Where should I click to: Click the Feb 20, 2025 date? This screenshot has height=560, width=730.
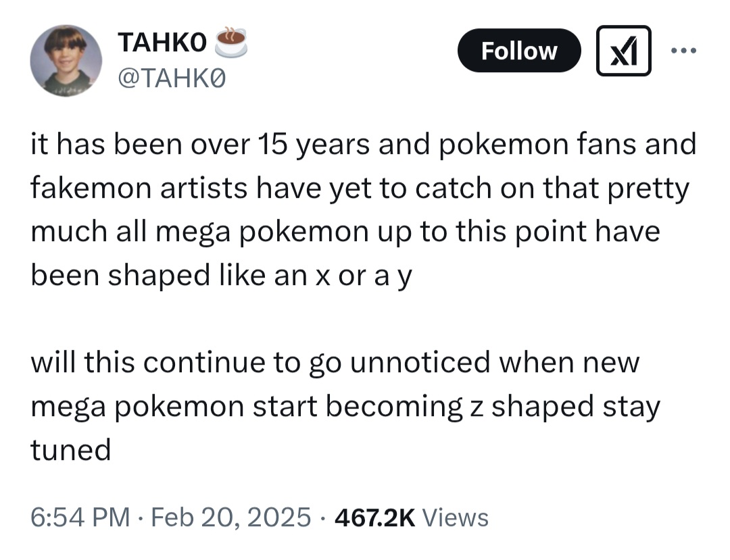coord(231,517)
